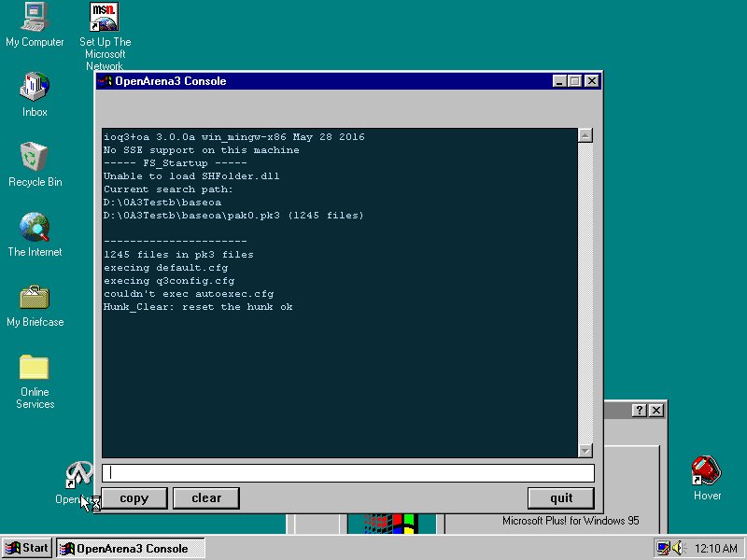Click the 12:10 AM taskbar clock

715,549
